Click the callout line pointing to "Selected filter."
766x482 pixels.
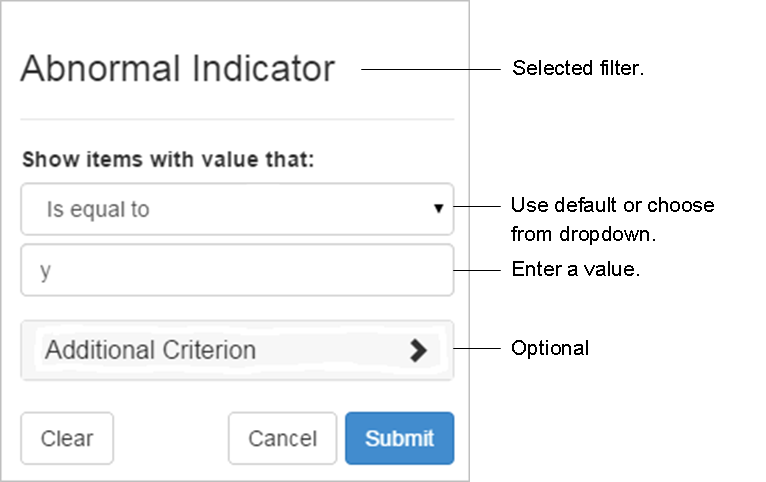430,69
